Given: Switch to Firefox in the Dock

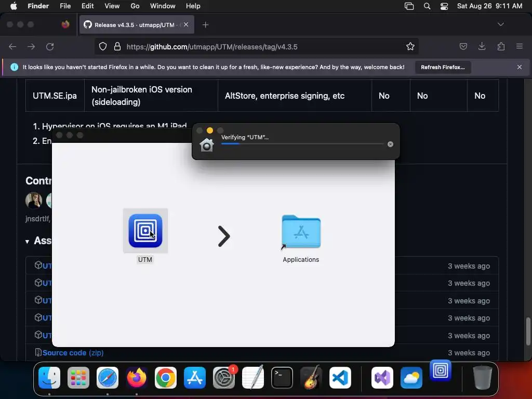Looking at the screenshot, I should coord(137,378).
